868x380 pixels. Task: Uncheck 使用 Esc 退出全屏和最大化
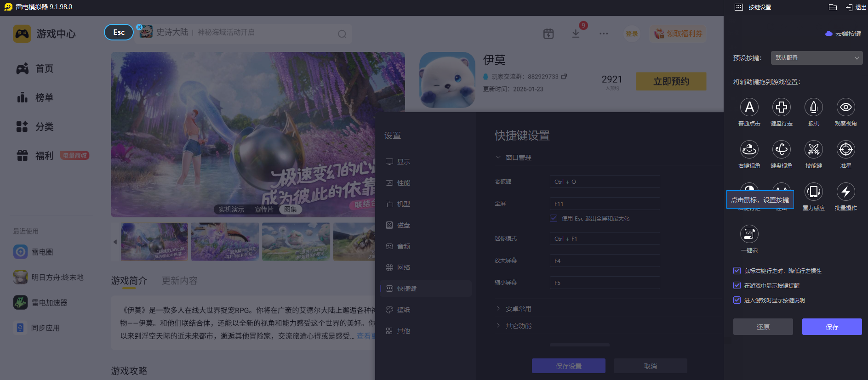pyautogui.click(x=554, y=218)
